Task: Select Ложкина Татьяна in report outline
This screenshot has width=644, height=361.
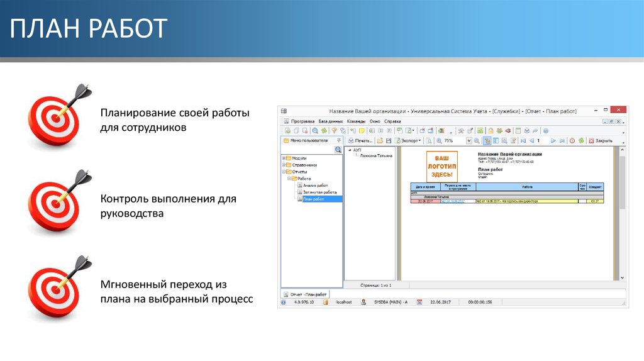Action: coord(376,156)
